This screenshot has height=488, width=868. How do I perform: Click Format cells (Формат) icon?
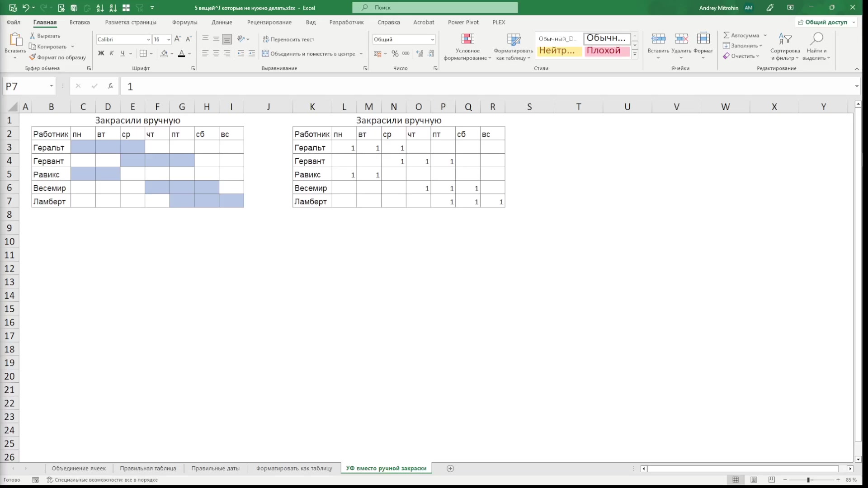(703, 39)
